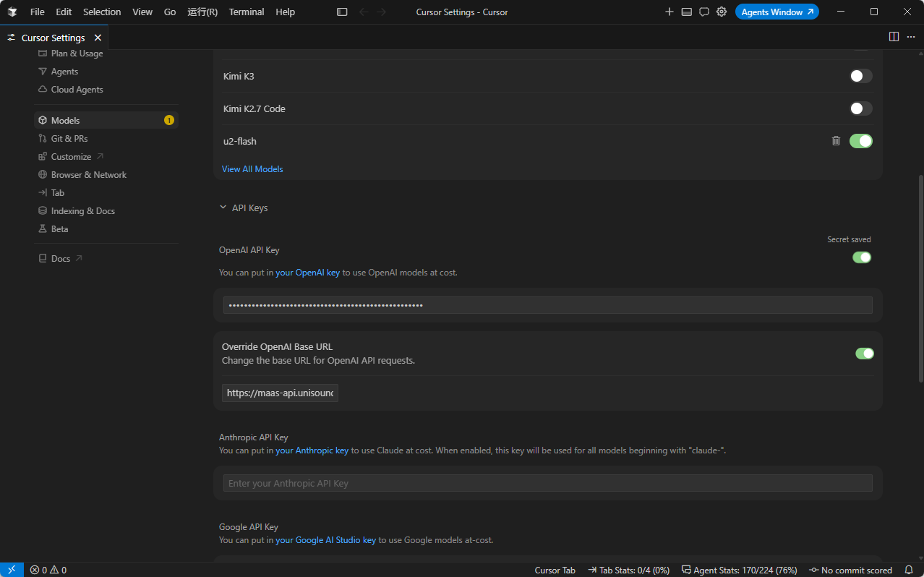Open Cloud Agents settings section
Image resolution: width=924 pixels, height=577 pixels.
(x=106, y=90)
